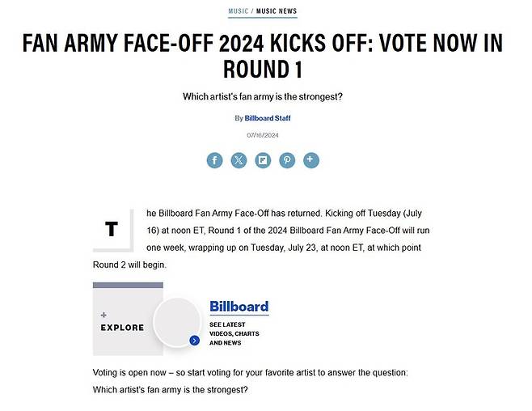Go to Music News section
The width and height of the screenshot is (532, 411).
(x=277, y=11)
